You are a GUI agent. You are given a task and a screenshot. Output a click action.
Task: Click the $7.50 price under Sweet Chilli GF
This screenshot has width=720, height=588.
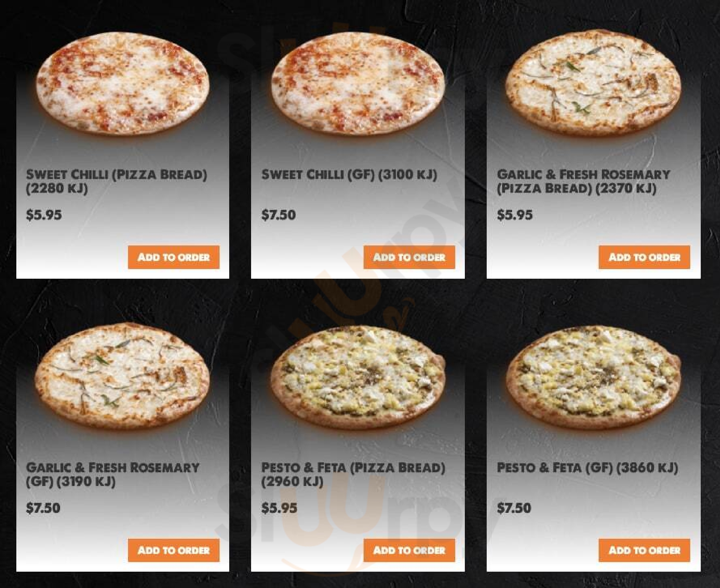coord(278,215)
